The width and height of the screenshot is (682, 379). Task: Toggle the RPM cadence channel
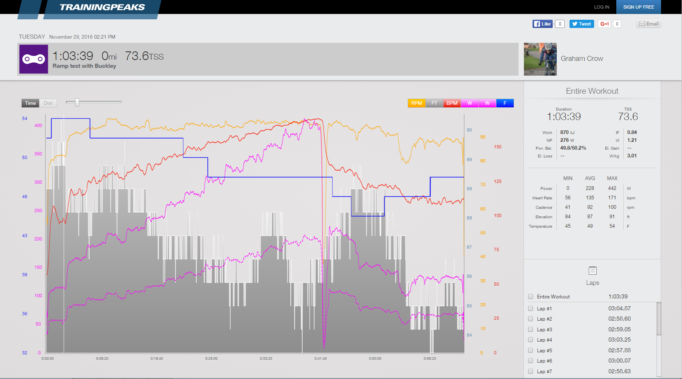417,103
